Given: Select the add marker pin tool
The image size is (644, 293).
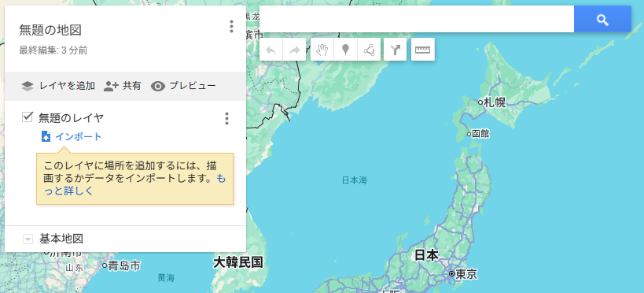Looking at the screenshot, I should click(x=346, y=50).
